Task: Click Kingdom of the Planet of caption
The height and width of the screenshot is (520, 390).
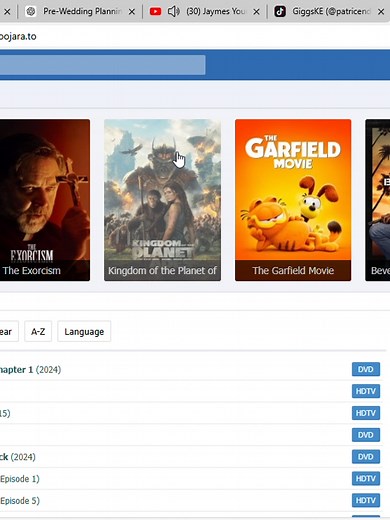Action: (x=162, y=270)
